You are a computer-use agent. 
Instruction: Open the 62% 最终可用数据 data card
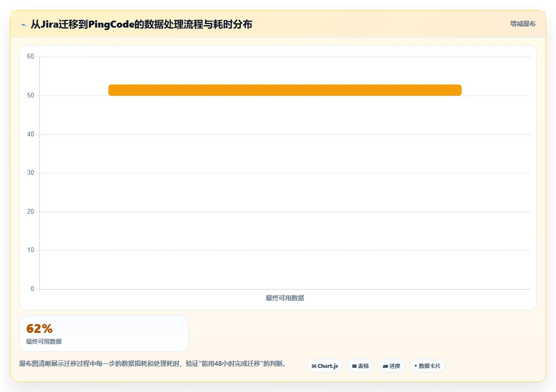[104, 333]
